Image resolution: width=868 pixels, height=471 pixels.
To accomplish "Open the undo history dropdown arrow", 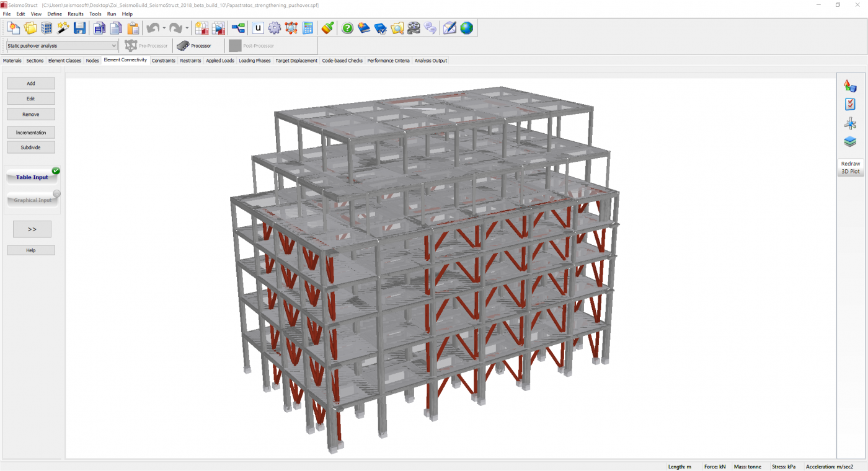I will pos(164,29).
